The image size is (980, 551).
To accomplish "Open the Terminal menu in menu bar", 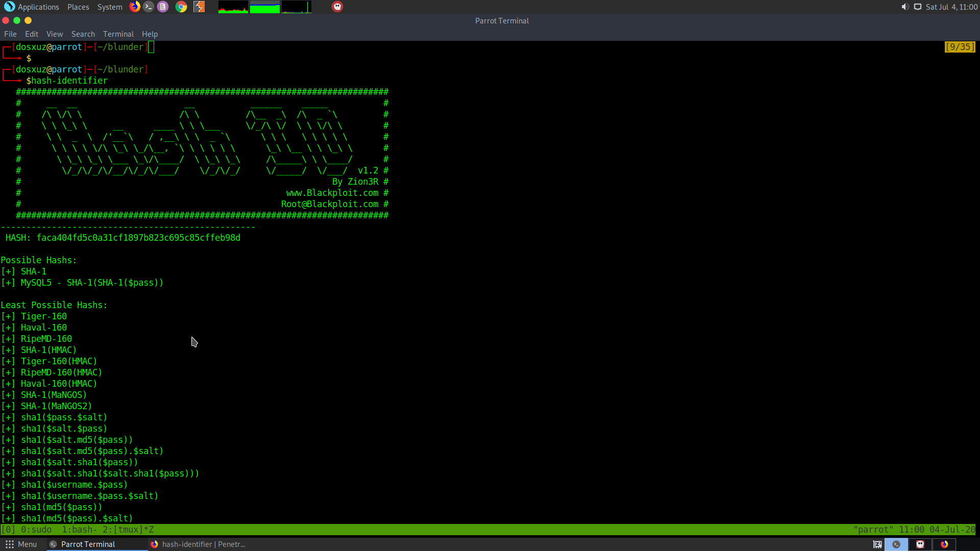I will [118, 34].
